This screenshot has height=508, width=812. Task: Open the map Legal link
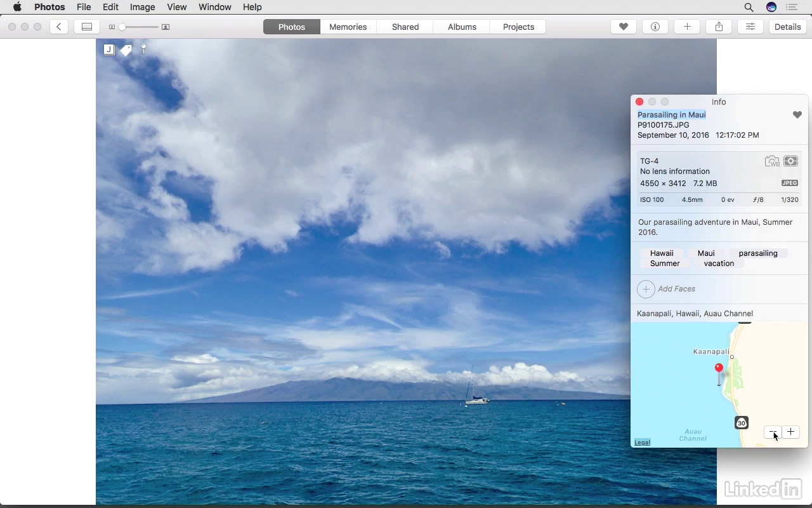(642, 443)
